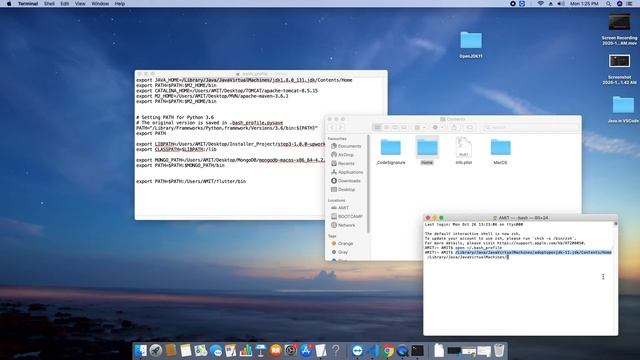Viewport: 640px width, 360px height.
Task: Click Finder Share toolbar button
Action: pyautogui.click(x=454, y=128)
